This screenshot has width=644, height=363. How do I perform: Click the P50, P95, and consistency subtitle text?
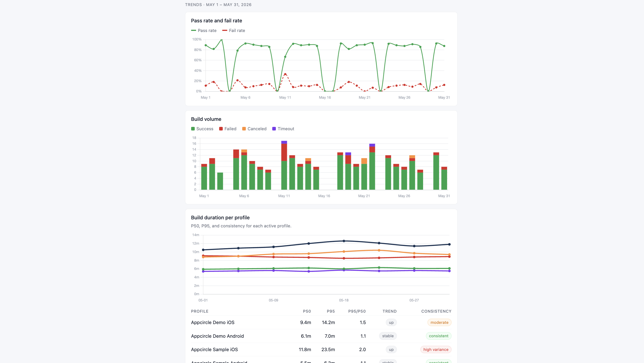(241, 226)
